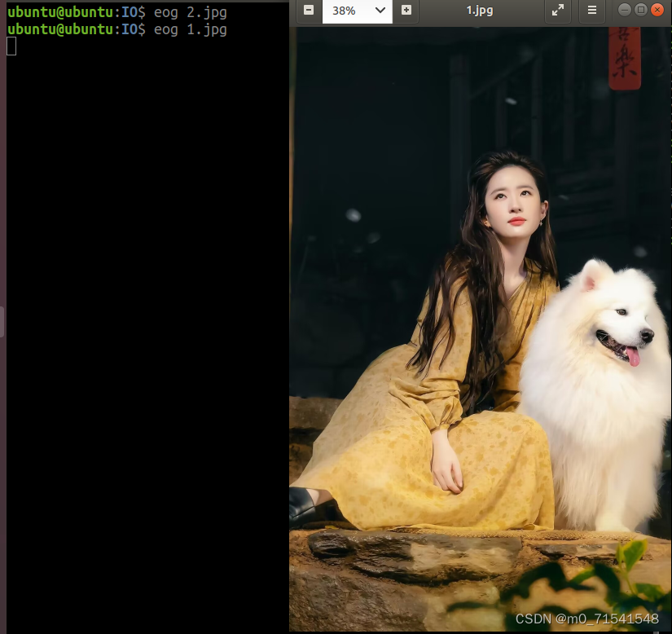Open the 38% zoom level selector

point(350,11)
